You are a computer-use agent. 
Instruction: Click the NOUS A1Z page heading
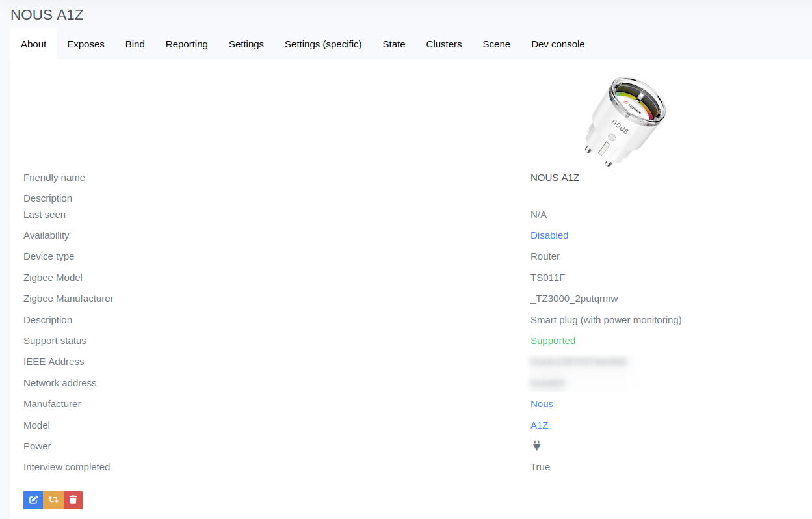pos(47,14)
